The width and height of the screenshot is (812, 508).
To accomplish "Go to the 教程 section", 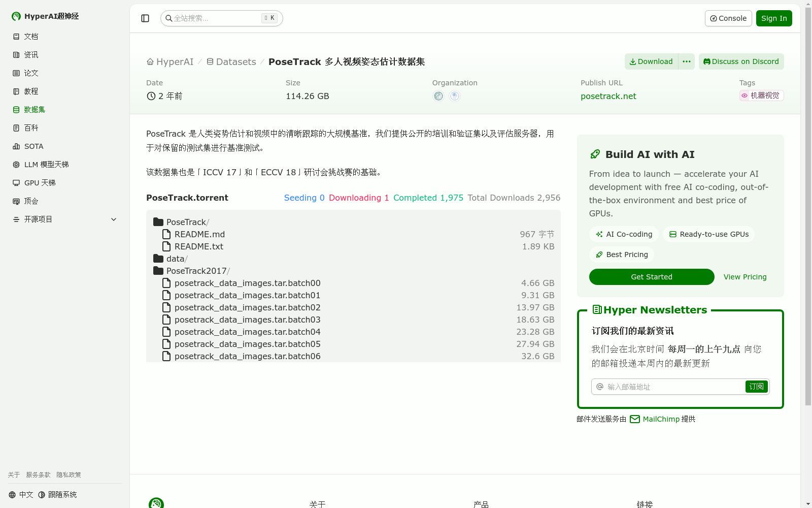I will pos(65,91).
